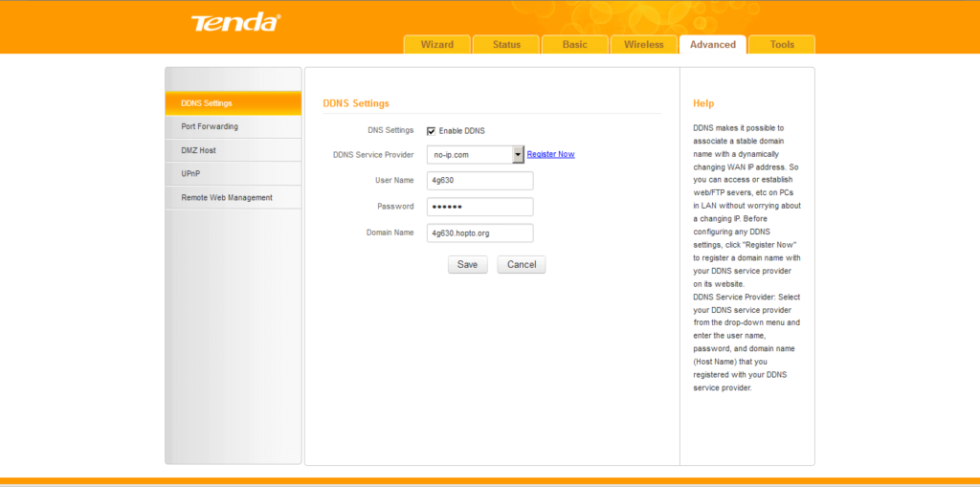Switch to the Status tab

pos(506,45)
